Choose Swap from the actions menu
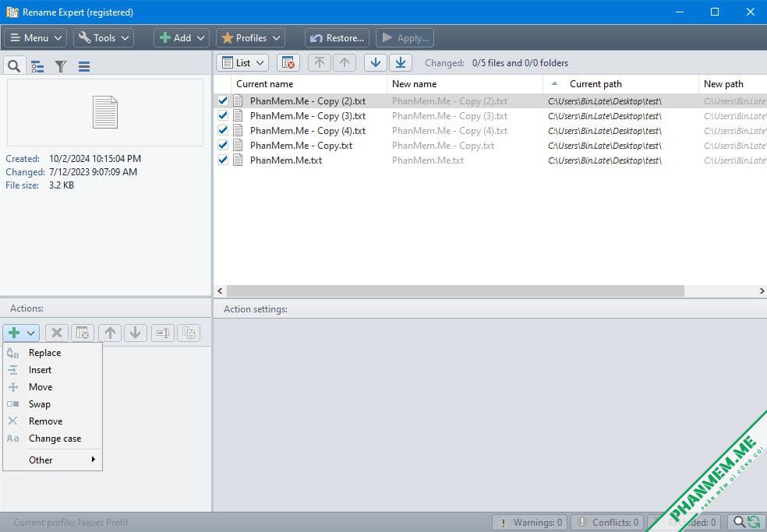Image resolution: width=767 pixels, height=532 pixels. 52,404
